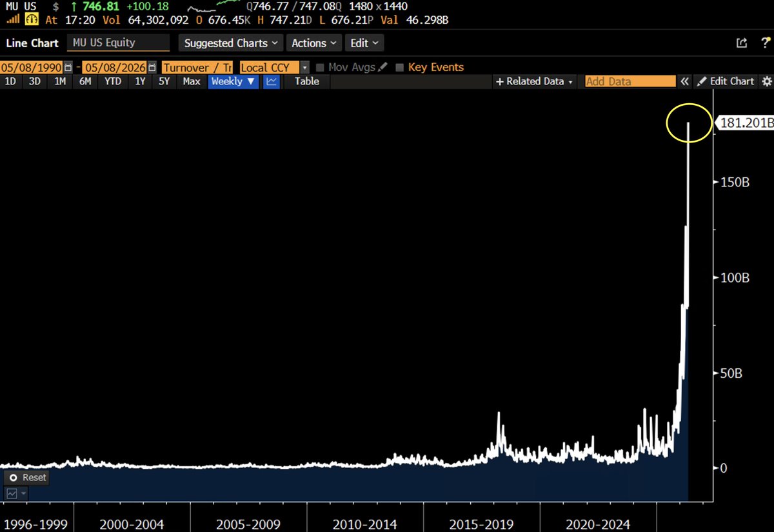
Task: Select the 5Y range tab
Action: 164,81
